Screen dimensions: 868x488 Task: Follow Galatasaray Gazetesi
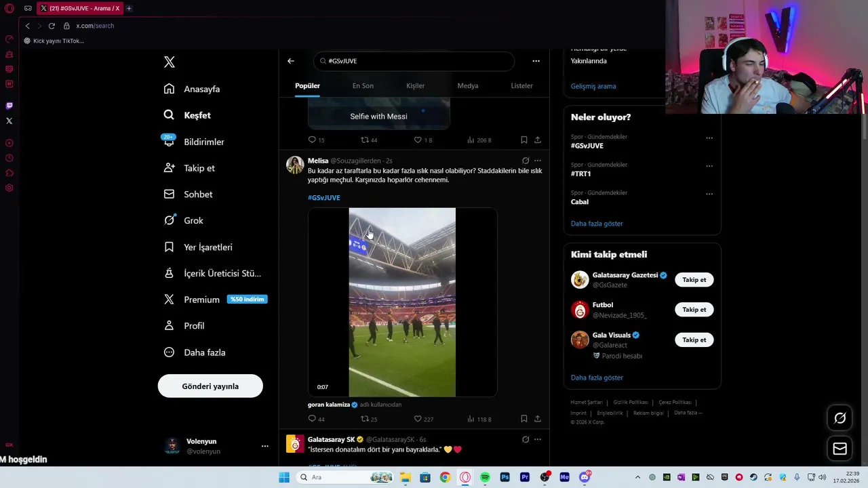pyautogui.click(x=694, y=280)
